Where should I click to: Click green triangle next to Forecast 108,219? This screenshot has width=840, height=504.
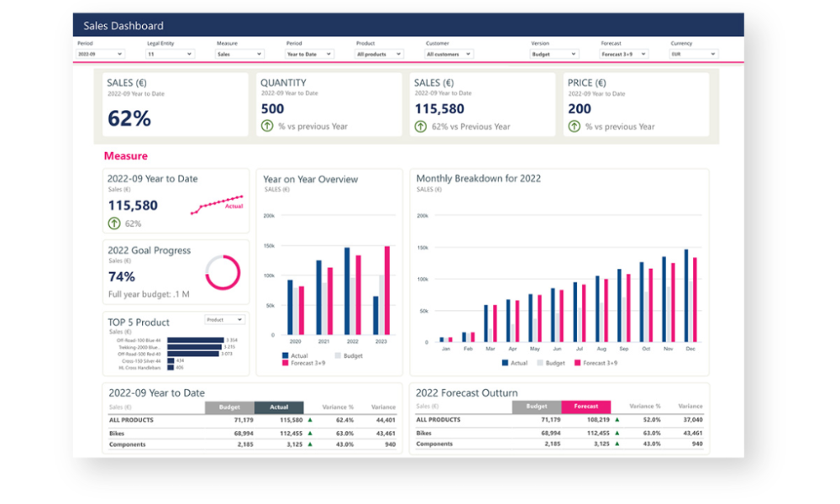(x=617, y=419)
